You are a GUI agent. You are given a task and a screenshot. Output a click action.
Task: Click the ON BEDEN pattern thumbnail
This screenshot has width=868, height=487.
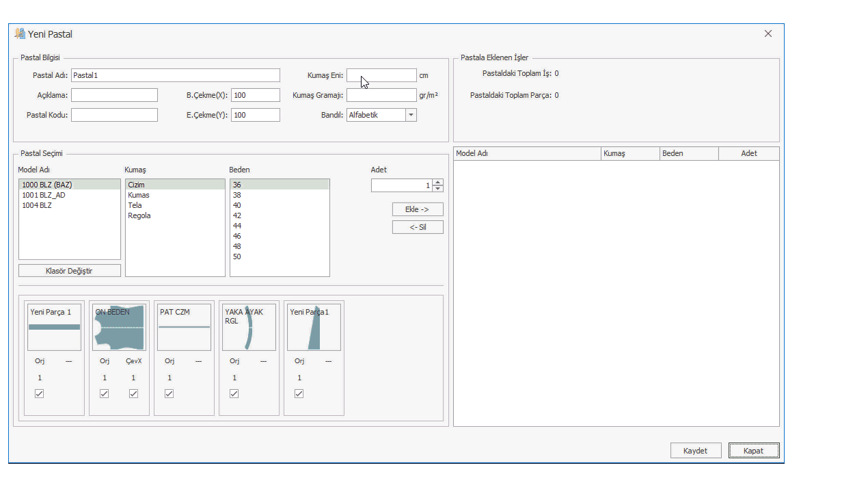tap(119, 327)
